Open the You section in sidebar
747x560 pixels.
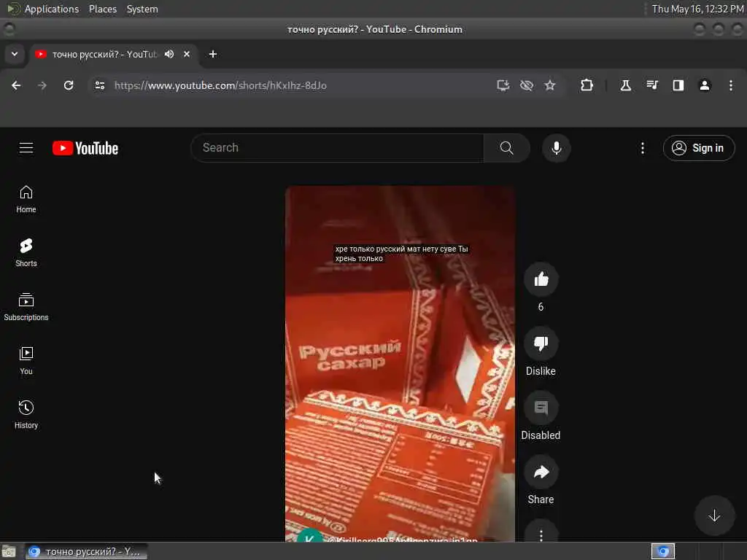tap(26, 361)
